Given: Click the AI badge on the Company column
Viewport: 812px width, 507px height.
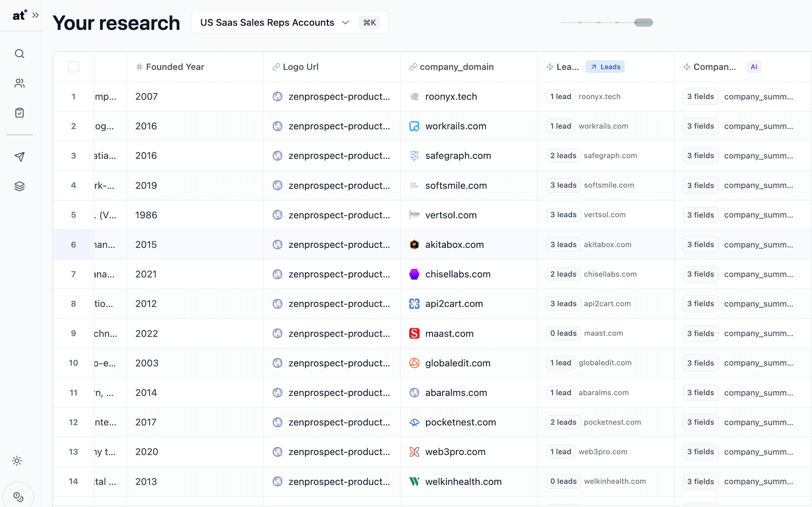Looking at the screenshot, I should 754,67.
